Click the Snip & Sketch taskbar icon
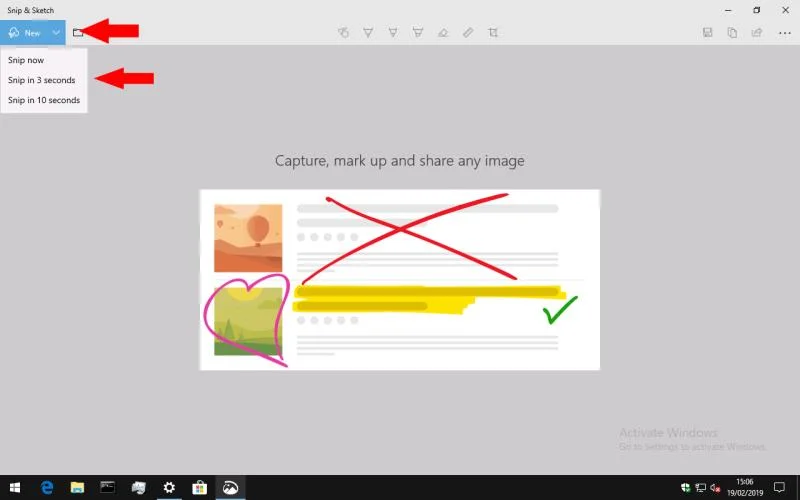 pos(230,488)
